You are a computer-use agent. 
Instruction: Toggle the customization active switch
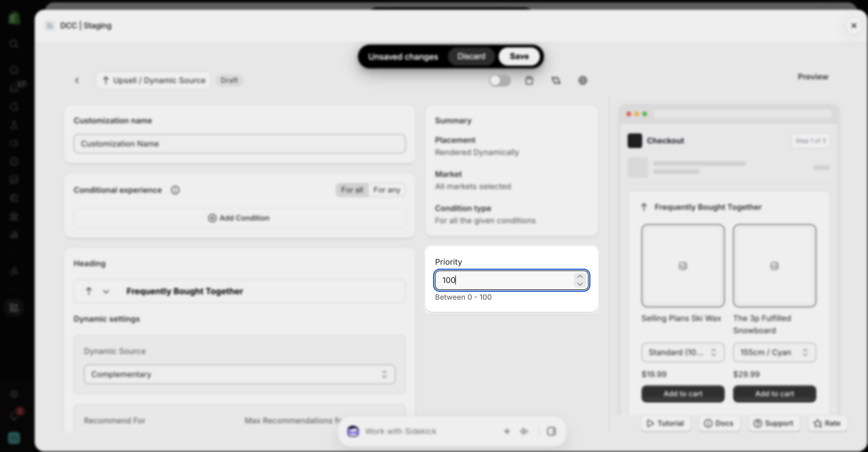click(500, 81)
